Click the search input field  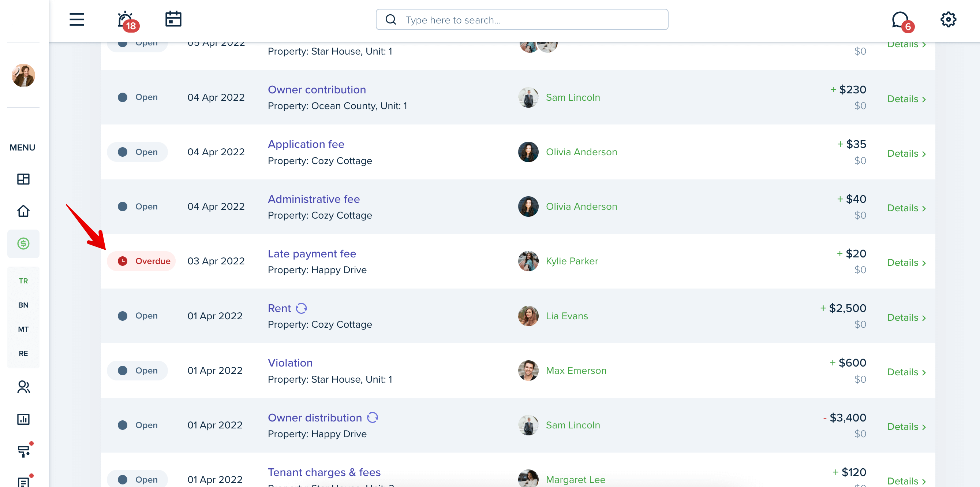pos(522,19)
